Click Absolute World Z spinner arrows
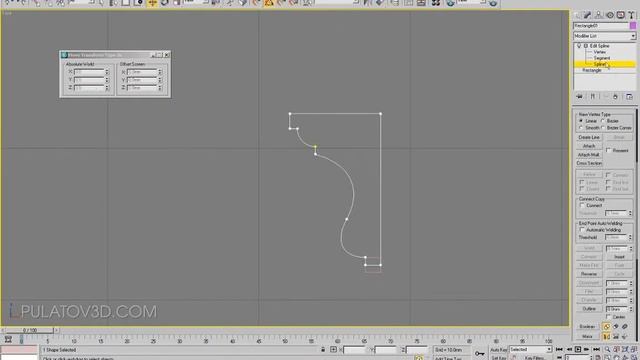 coord(107,87)
